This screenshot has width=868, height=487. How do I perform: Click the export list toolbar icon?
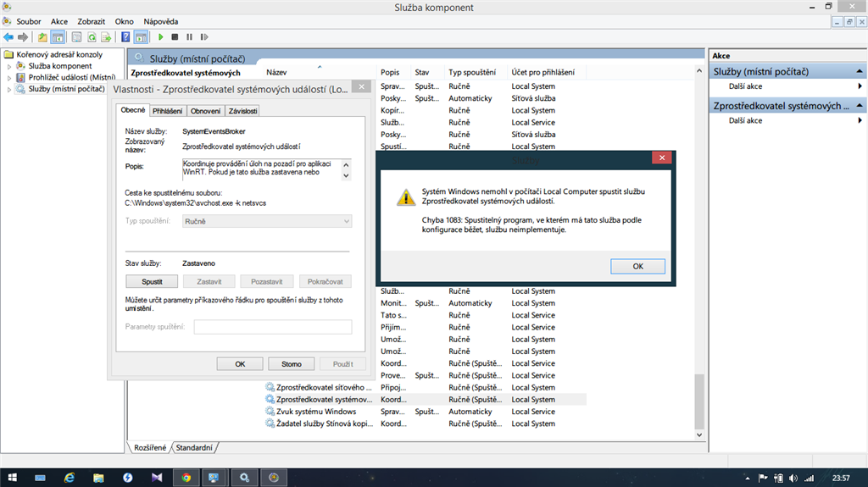pyautogui.click(x=106, y=37)
